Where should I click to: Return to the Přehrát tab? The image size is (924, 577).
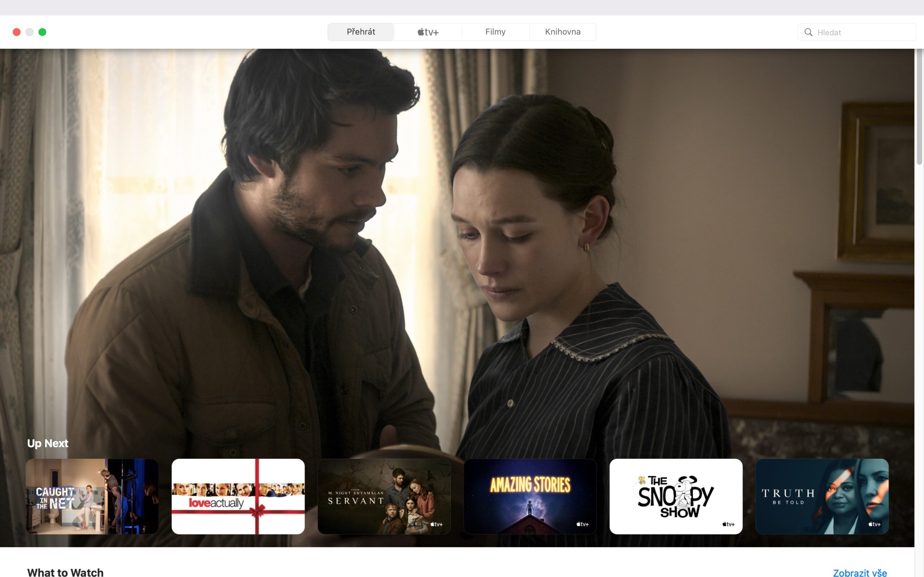361,32
